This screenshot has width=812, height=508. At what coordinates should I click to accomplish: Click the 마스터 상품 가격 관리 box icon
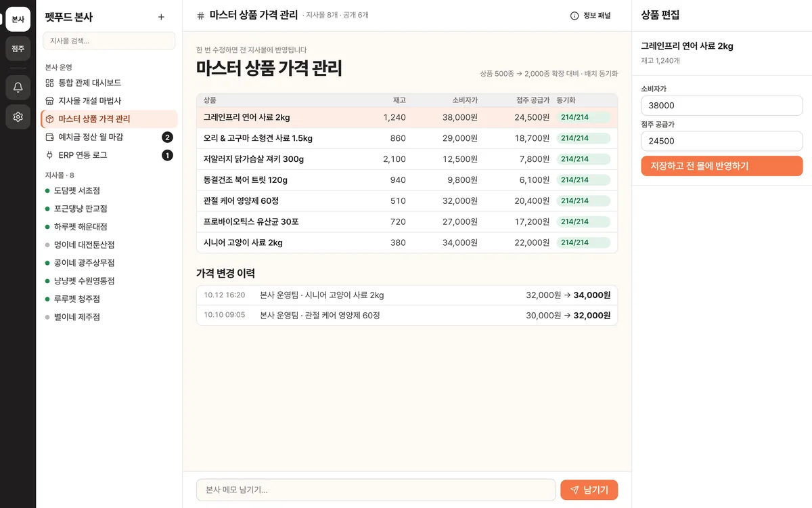tap(49, 119)
